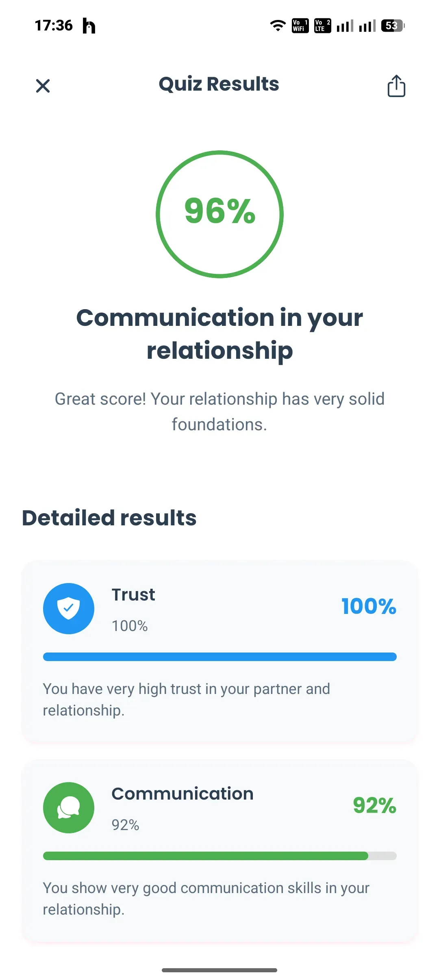Tap the share icon at top right
The image size is (439, 980).
(x=396, y=86)
